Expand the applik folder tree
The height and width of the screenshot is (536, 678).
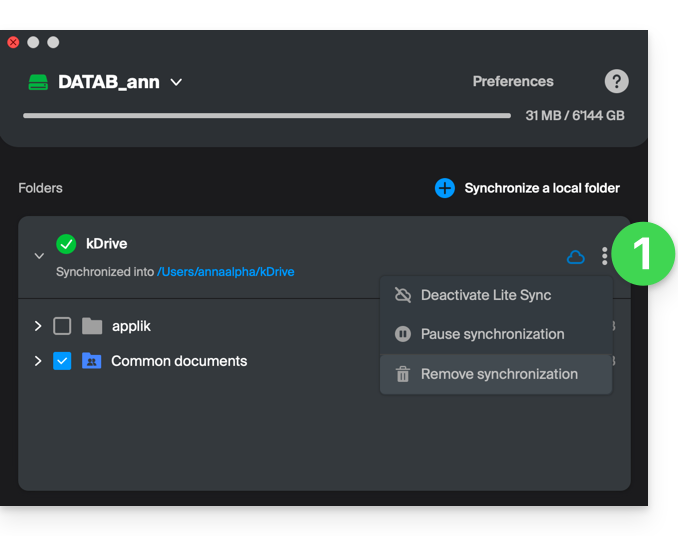(x=38, y=326)
